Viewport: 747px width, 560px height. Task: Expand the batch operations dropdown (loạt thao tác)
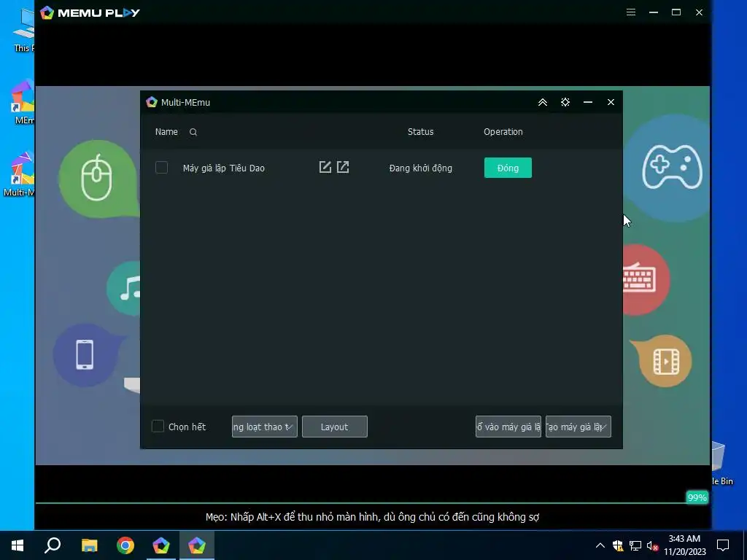264,427
